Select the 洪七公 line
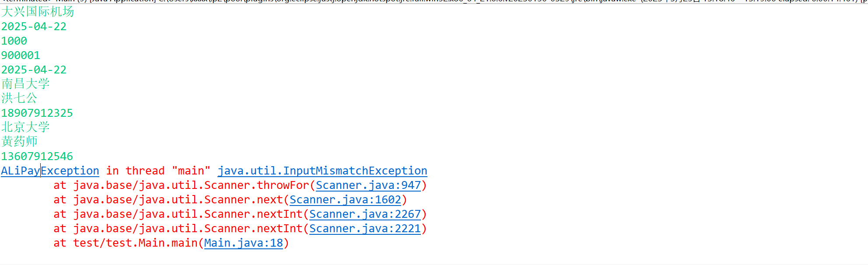The image size is (868, 265). (x=19, y=98)
